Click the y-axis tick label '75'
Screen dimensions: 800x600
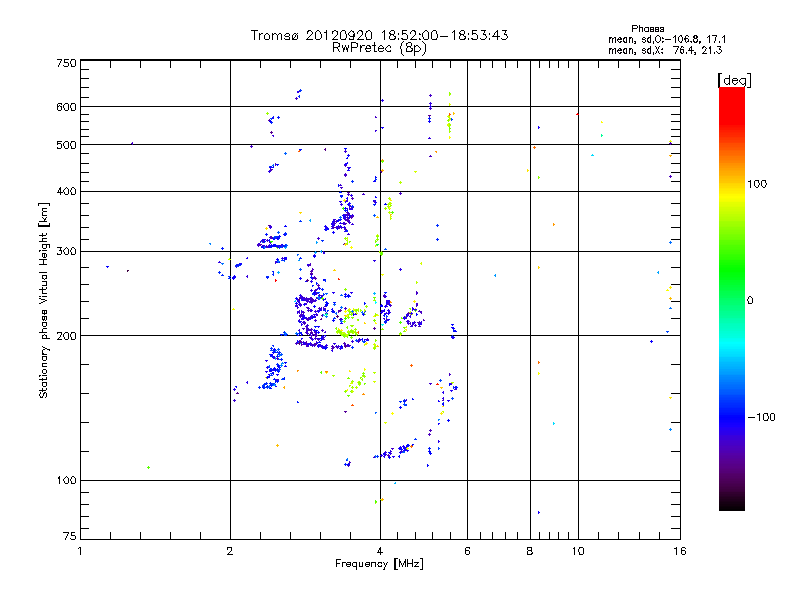coord(70,536)
